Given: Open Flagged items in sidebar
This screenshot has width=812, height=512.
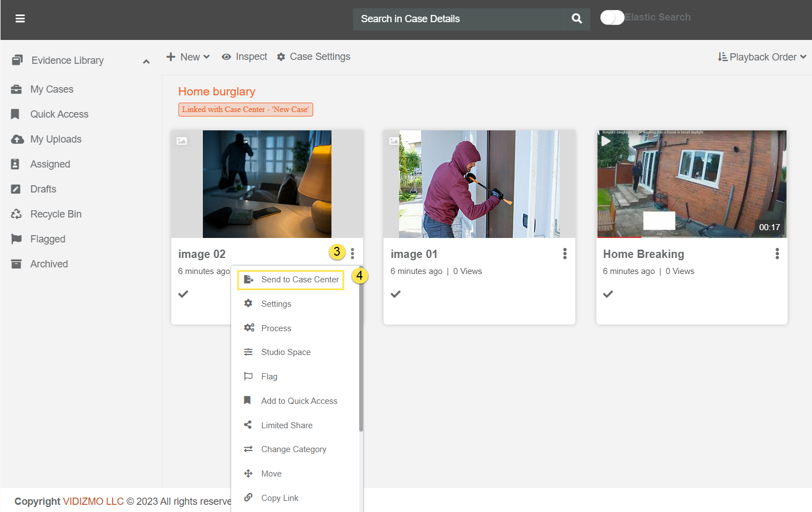Looking at the screenshot, I should (x=48, y=239).
